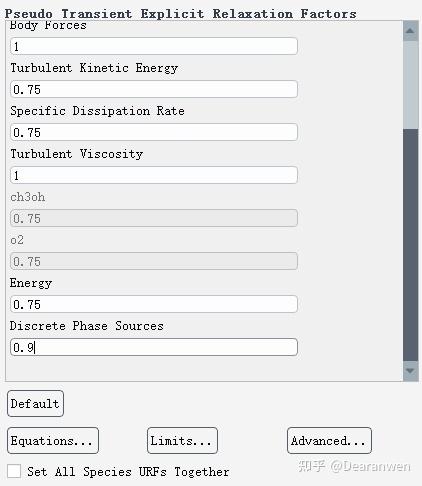422x486 pixels.
Task: Select the Energy relaxation factor field
Action: pos(154,304)
